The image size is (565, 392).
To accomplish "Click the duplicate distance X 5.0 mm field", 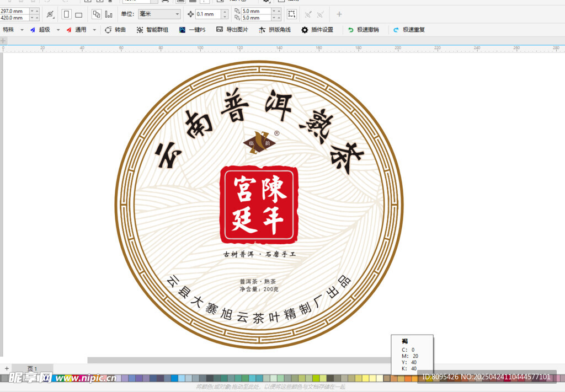I will [256, 11].
